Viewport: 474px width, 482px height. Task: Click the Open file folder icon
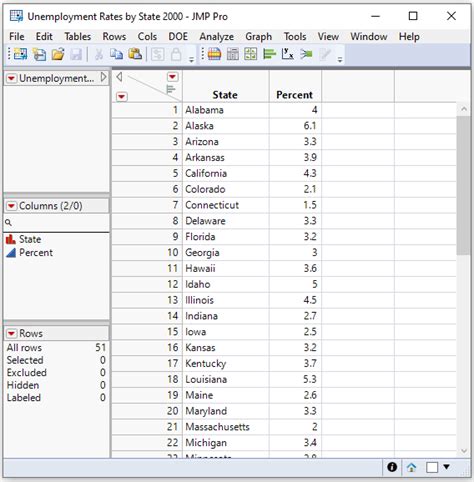coord(58,54)
